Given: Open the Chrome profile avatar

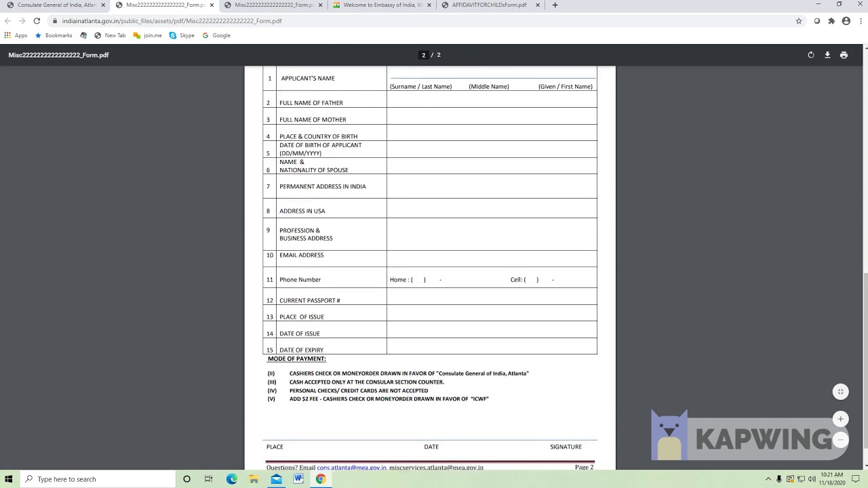Looking at the screenshot, I should [846, 21].
